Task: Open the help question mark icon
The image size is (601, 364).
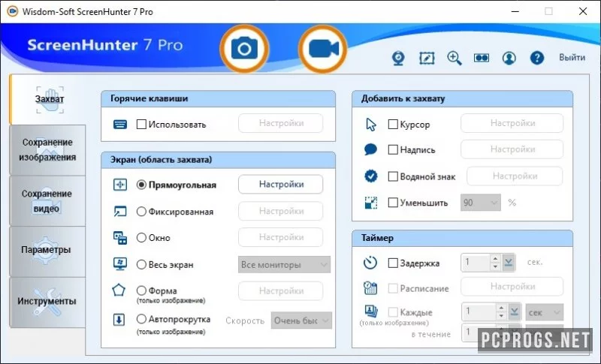Action: point(537,58)
